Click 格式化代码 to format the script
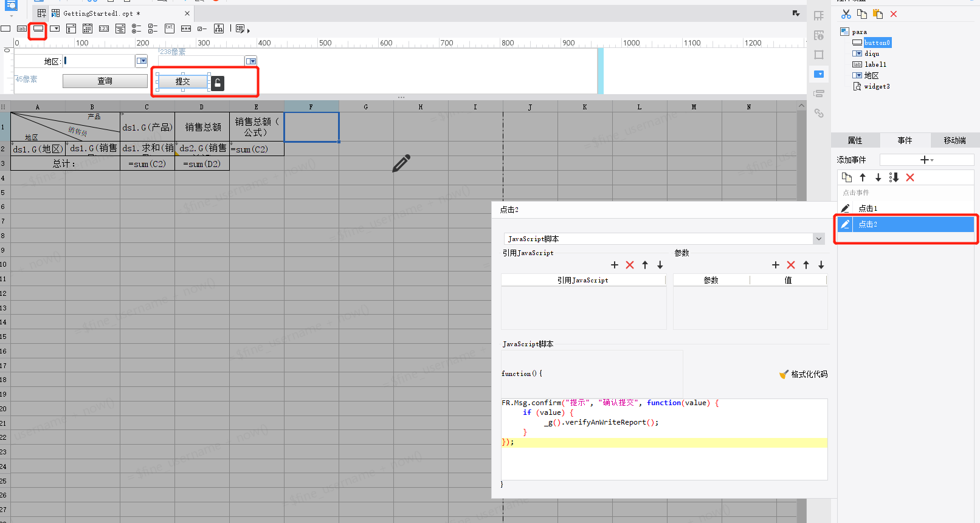 (x=803, y=374)
